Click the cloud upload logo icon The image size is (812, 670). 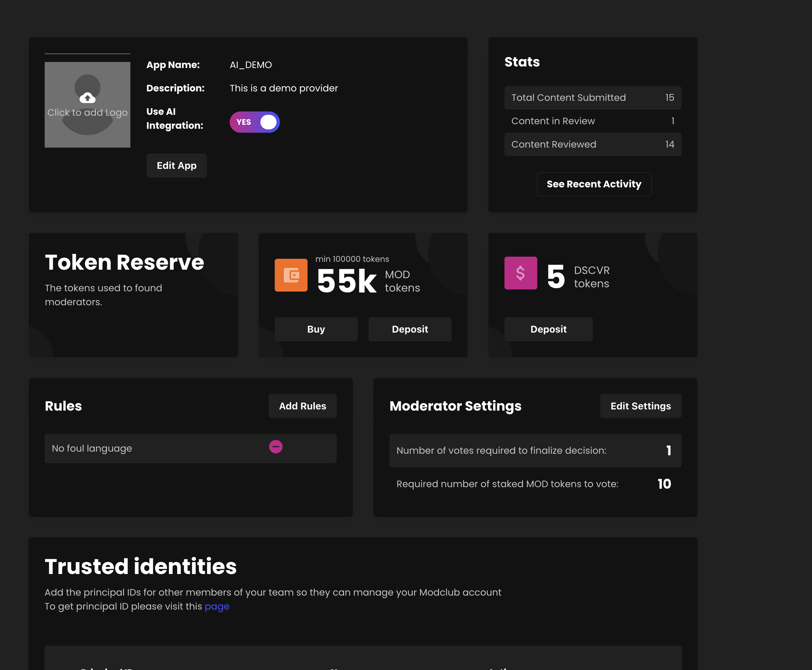point(88,98)
